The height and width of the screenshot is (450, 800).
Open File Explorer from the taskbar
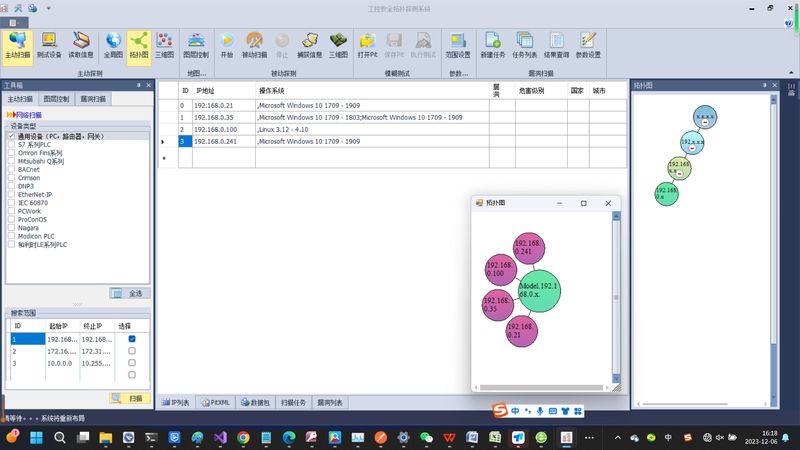(x=106, y=437)
